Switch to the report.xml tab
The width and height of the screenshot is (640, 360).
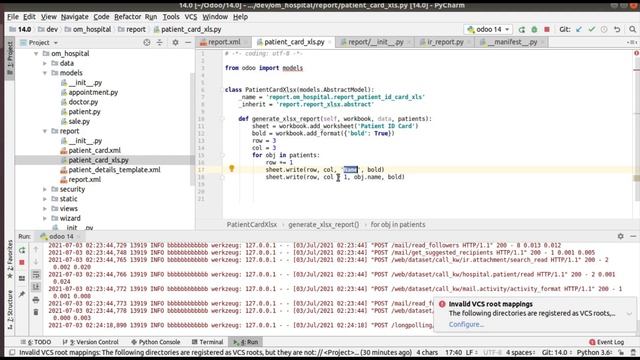pos(224,42)
